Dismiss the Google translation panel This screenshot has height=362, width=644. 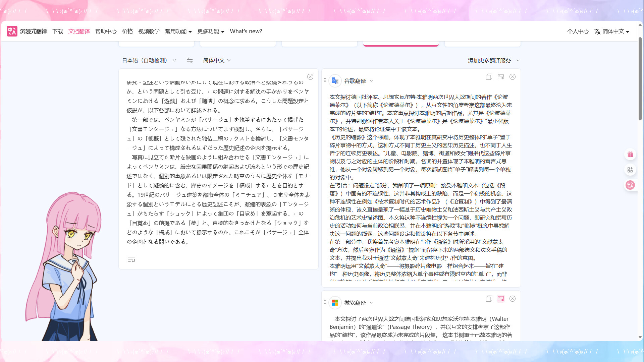512,77
